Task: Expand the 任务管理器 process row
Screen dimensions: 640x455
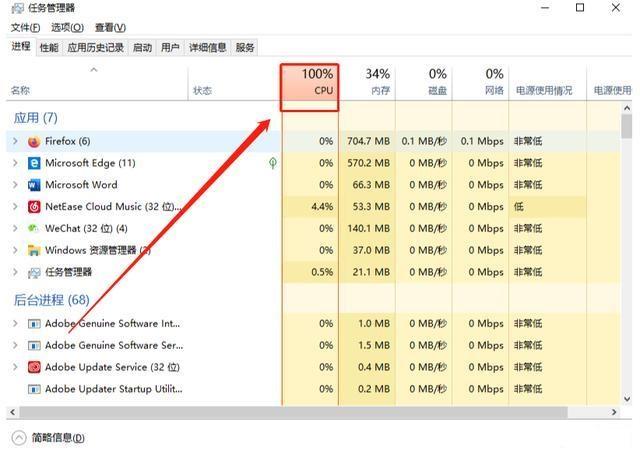Action: (16, 272)
